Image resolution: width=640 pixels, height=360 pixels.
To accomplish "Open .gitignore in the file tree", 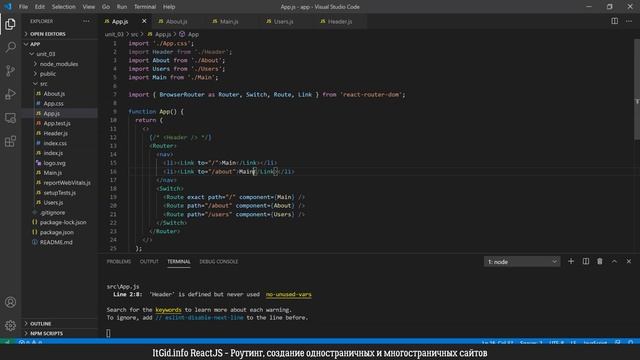I will (52, 213).
